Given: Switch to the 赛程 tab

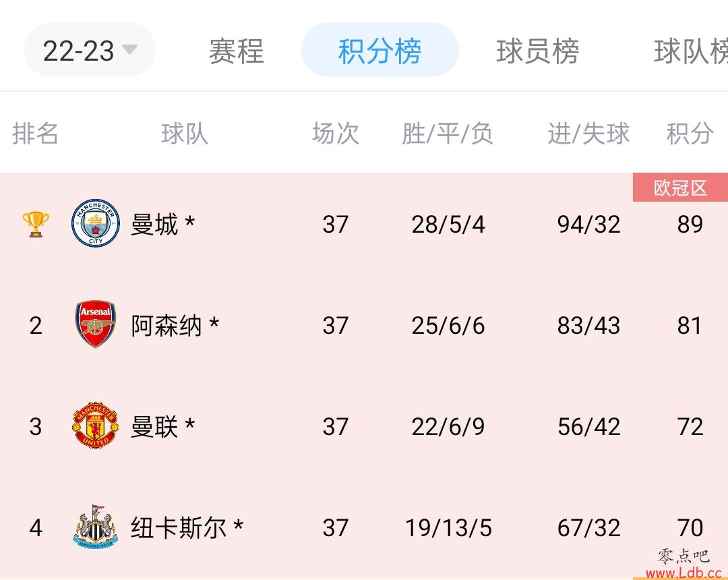Looking at the screenshot, I should pos(237,51).
